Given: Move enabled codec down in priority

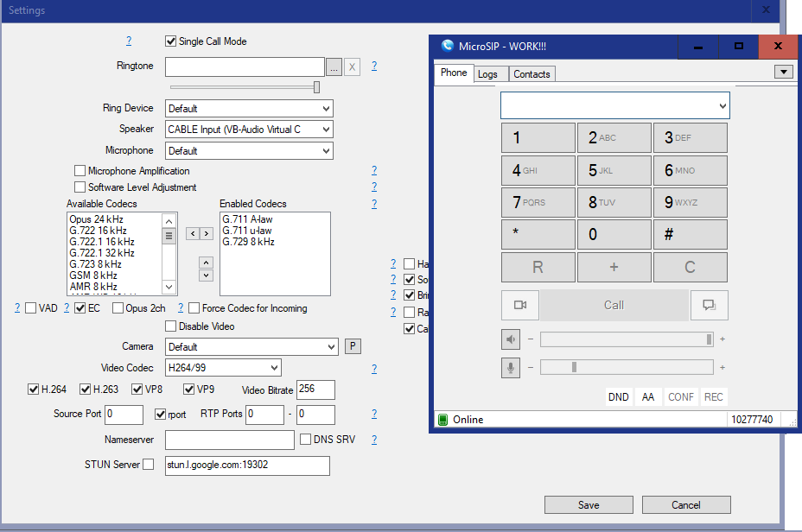Looking at the screenshot, I should point(206,275).
